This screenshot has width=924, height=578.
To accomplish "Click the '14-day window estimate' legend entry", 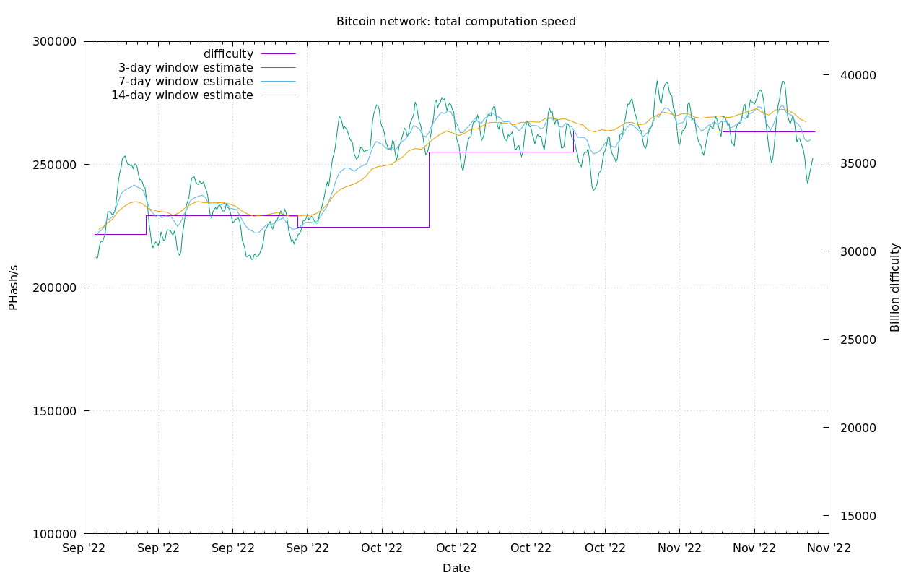I will [x=182, y=95].
